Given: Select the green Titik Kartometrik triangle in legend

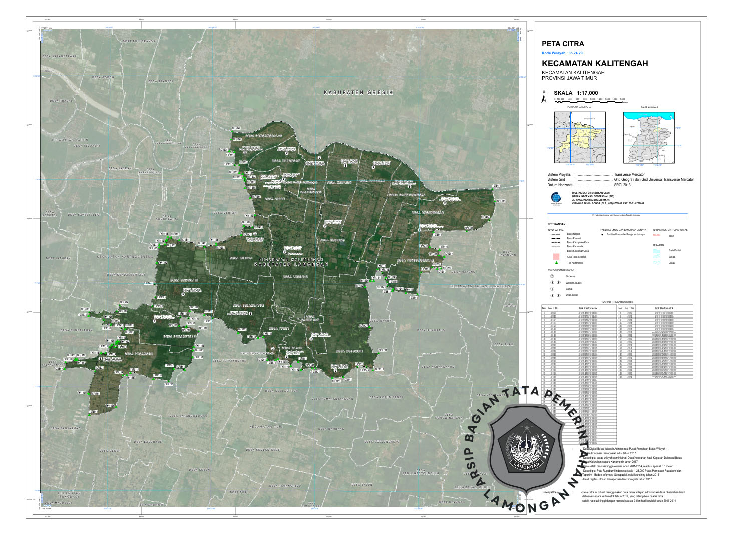Looking at the screenshot, I should pyautogui.click(x=555, y=263).
